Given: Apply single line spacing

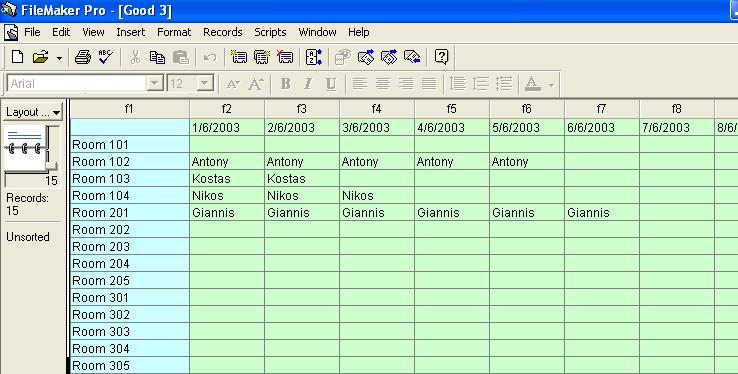Looking at the screenshot, I should point(457,84).
